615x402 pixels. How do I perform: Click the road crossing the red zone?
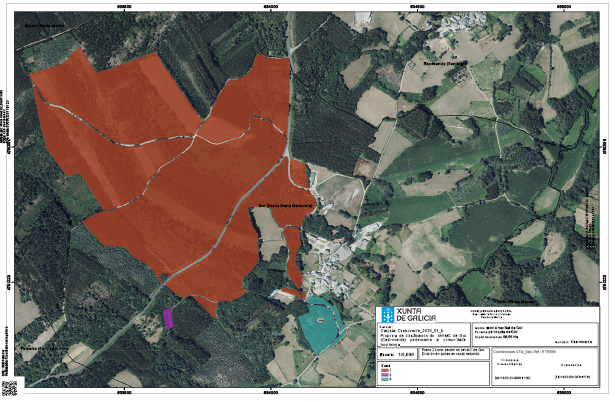(x=220, y=224)
